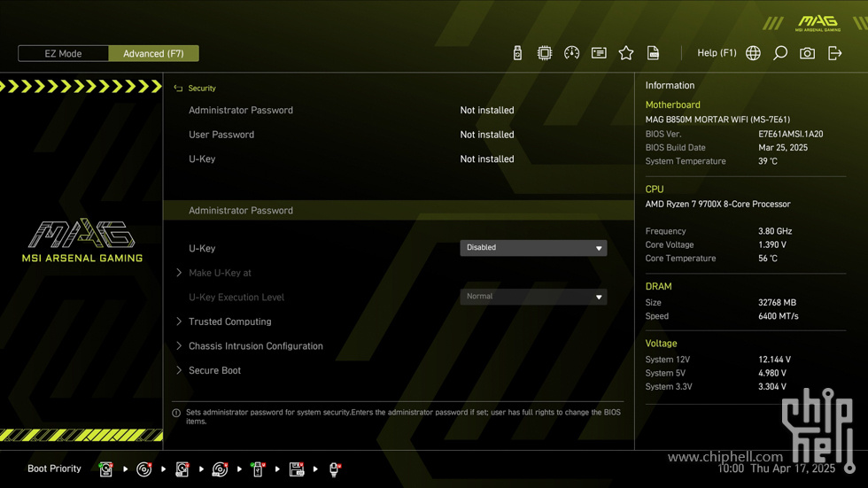Open the hardware monitor gauge icon
This screenshot has height=488, width=868.
click(571, 53)
